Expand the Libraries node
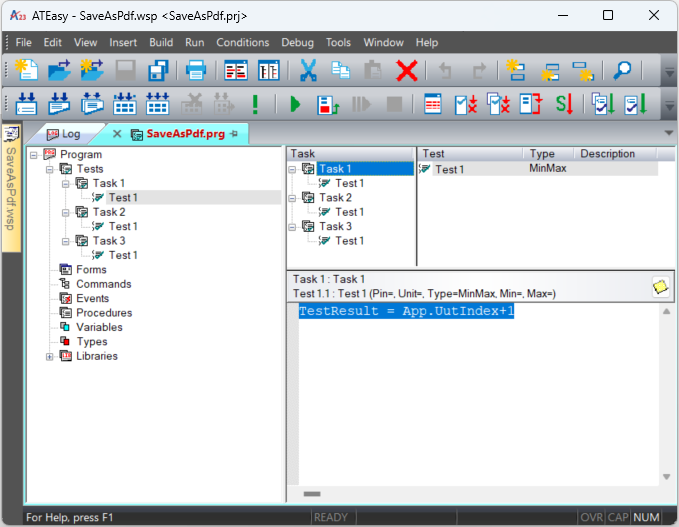Viewport: 679px width, 527px height. [50, 356]
